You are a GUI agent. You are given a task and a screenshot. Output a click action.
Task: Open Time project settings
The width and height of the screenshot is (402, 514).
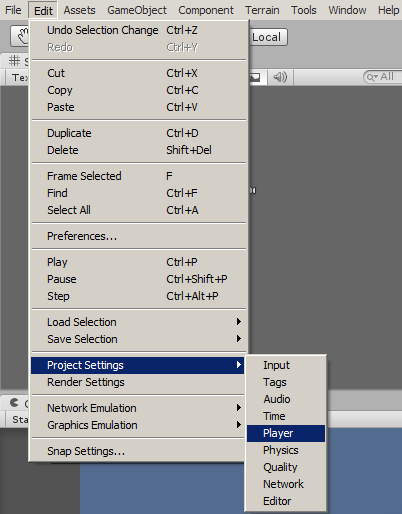[286, 416]
